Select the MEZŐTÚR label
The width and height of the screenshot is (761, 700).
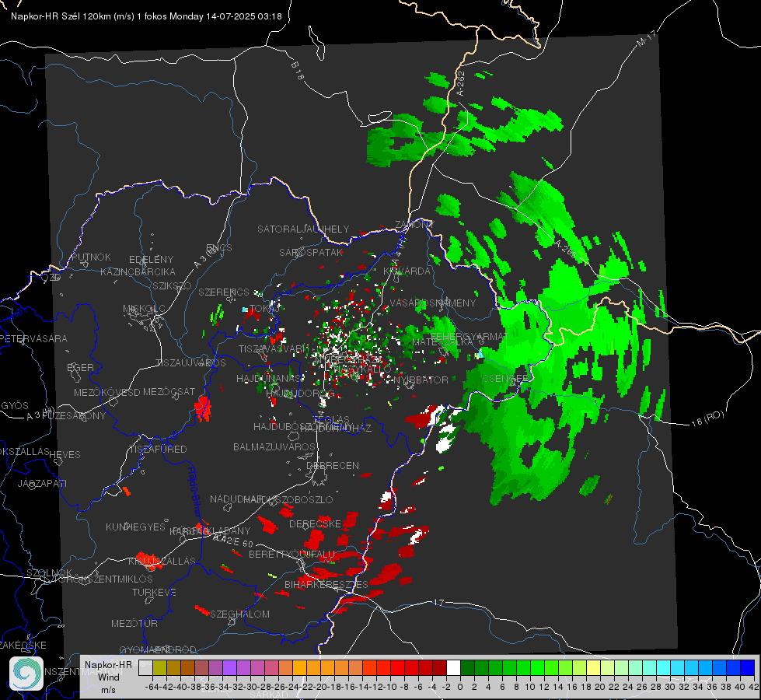pyautogui.click(x=134, y=623)
